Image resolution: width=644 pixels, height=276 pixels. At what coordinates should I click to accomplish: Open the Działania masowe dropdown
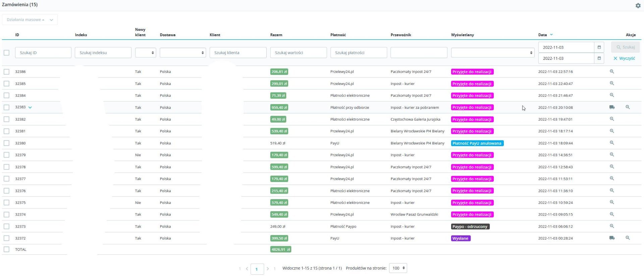(30, 20)
